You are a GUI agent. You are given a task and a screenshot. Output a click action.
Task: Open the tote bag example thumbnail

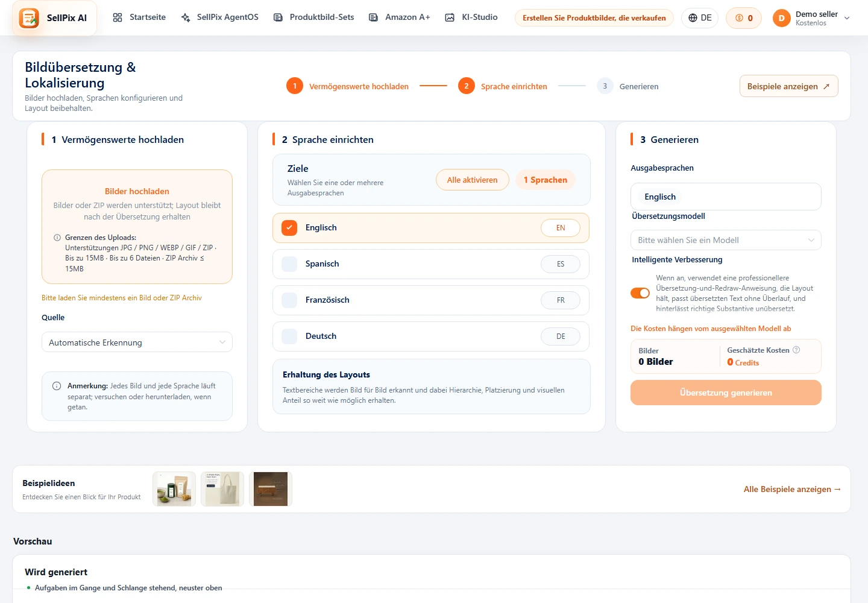click(x=222, y=489)
